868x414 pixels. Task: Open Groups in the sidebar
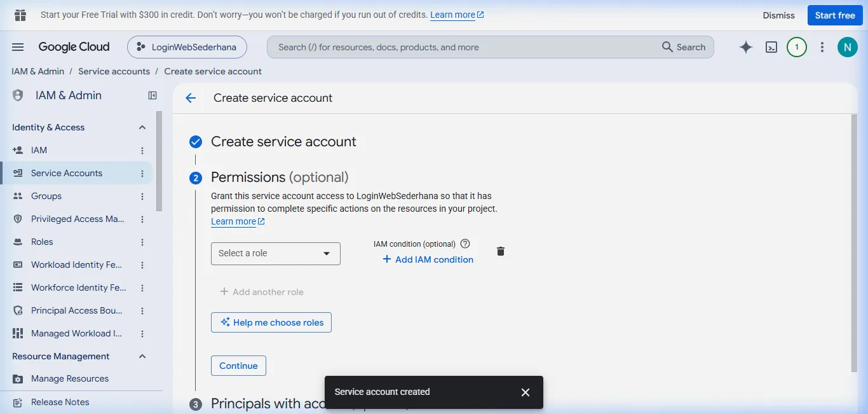76,196
